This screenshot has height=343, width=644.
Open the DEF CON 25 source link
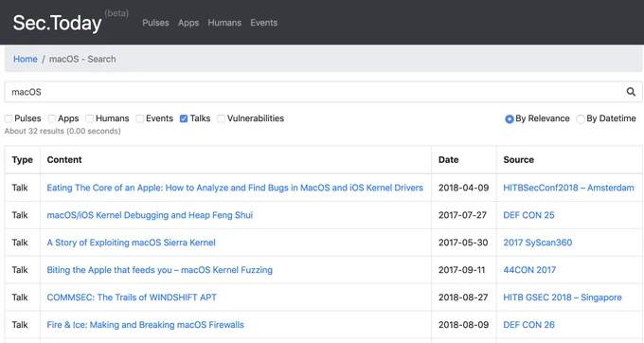click(x=528, y=215)
